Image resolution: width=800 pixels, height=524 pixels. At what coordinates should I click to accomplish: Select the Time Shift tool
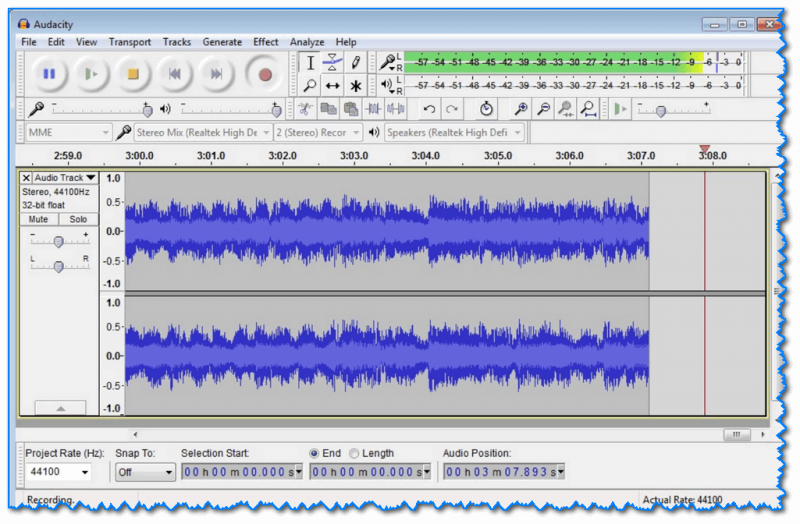(x=332, y=86)
